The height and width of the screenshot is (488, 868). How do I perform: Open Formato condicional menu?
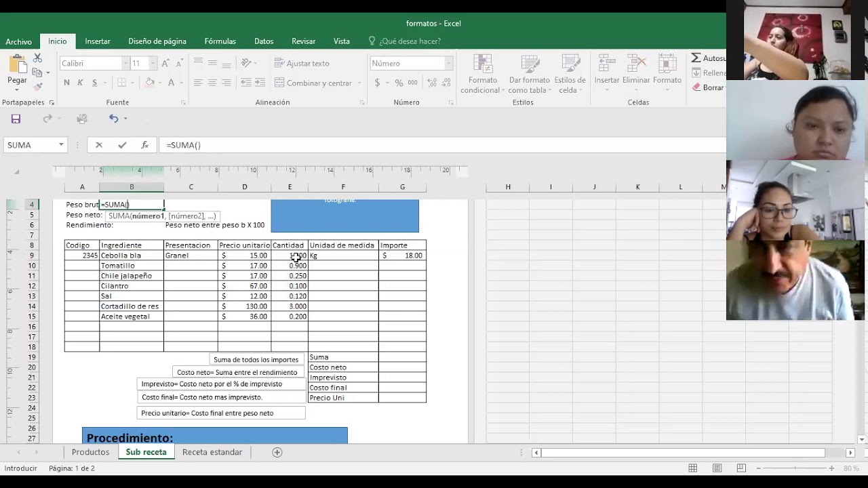pos(483,74)
